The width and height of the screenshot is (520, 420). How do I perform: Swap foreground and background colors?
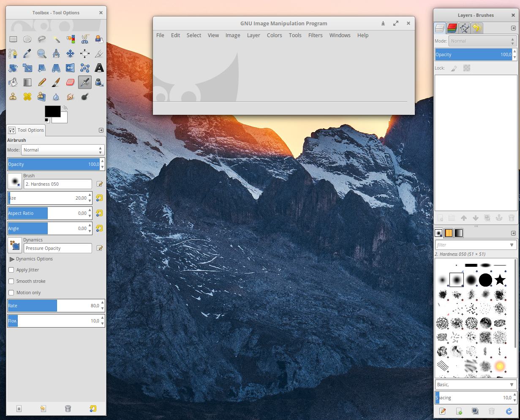coord(65,108)
